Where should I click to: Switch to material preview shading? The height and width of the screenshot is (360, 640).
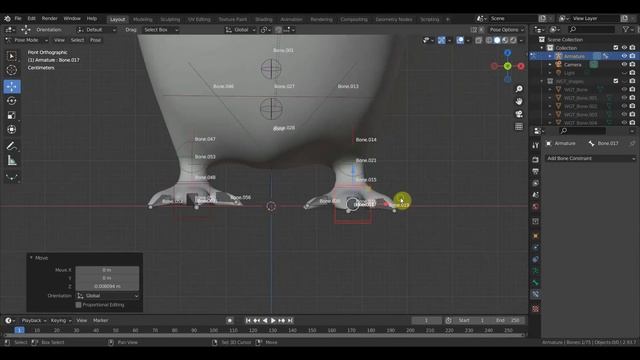(x=505, y=40)
